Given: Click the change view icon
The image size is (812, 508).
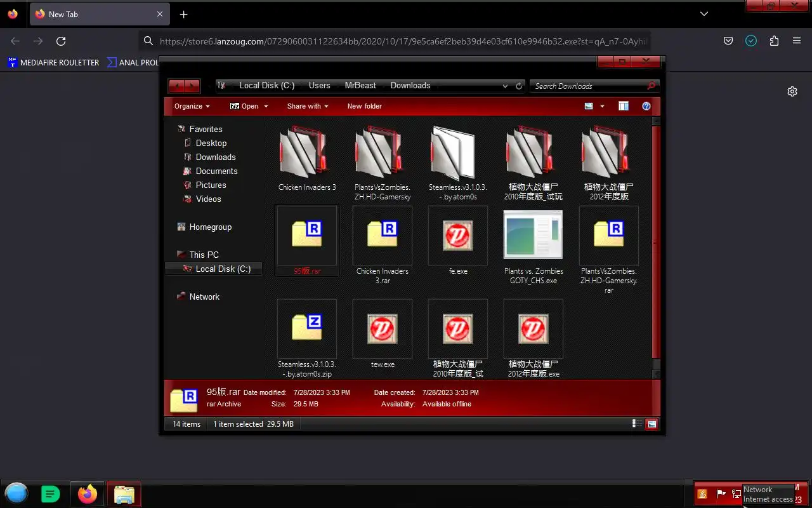Looking at the screenshot, I should click(x=589, y=106).
